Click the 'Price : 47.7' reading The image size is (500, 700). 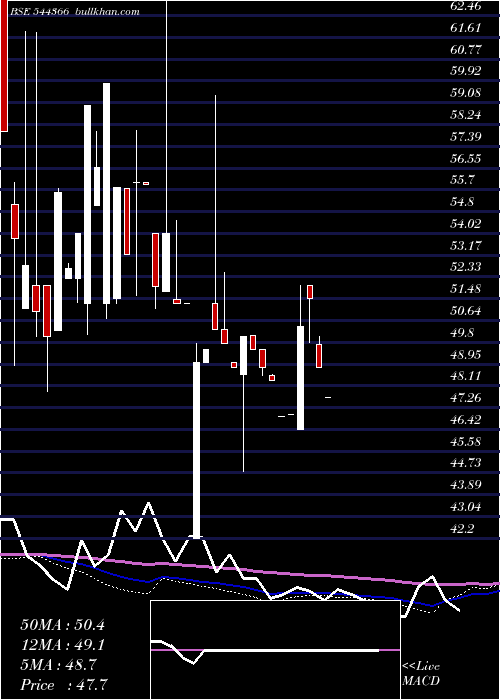coord(64,685)
